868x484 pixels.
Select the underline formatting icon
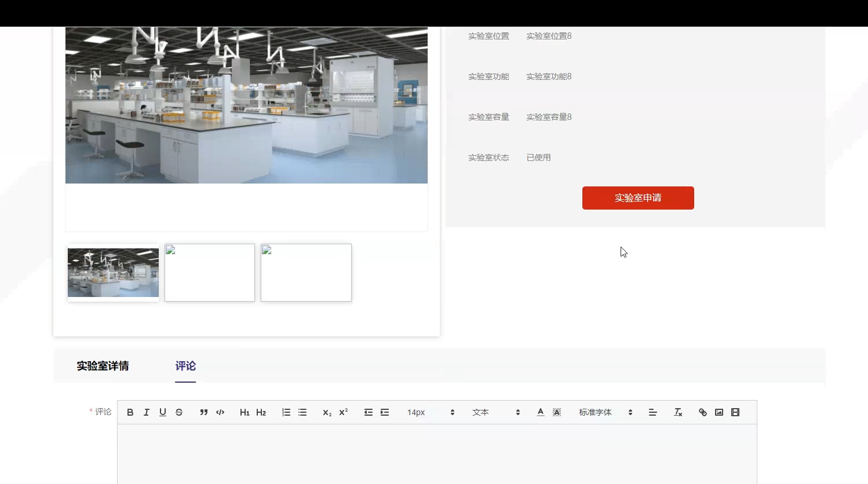point(162,412)
